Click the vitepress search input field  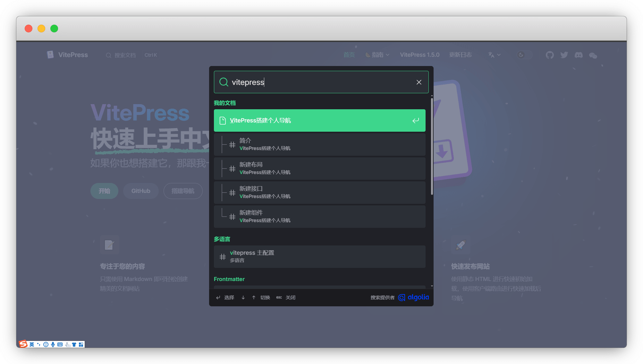point(321,82)
